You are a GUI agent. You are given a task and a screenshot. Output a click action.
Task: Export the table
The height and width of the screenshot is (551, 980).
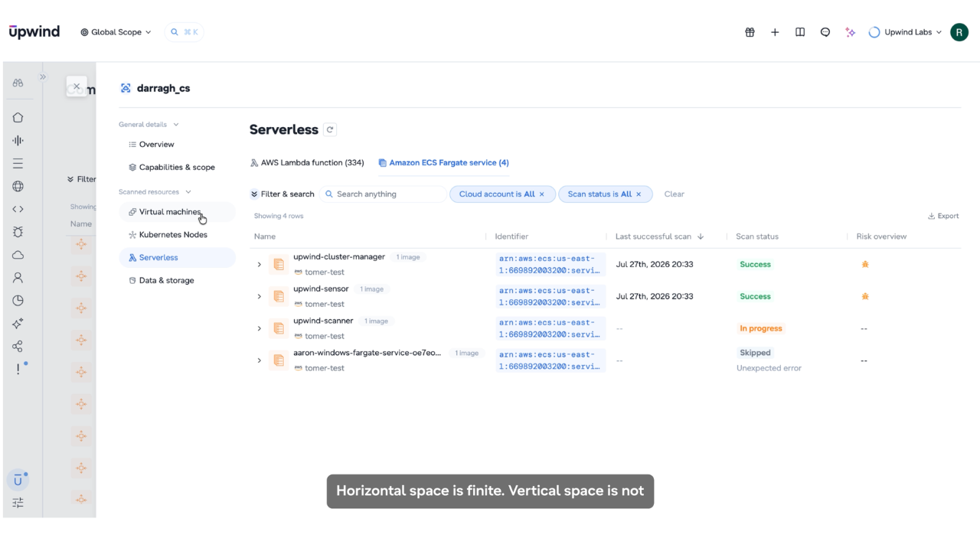click(943, 217)
